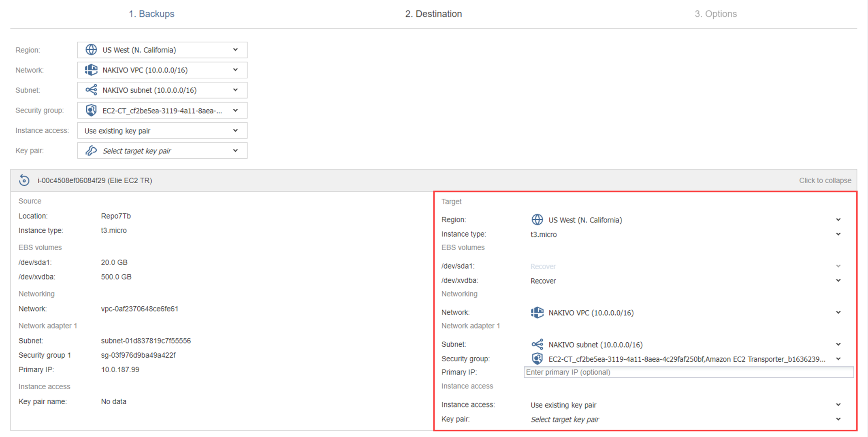Click globe icon in Target Region row

(537, 220)
